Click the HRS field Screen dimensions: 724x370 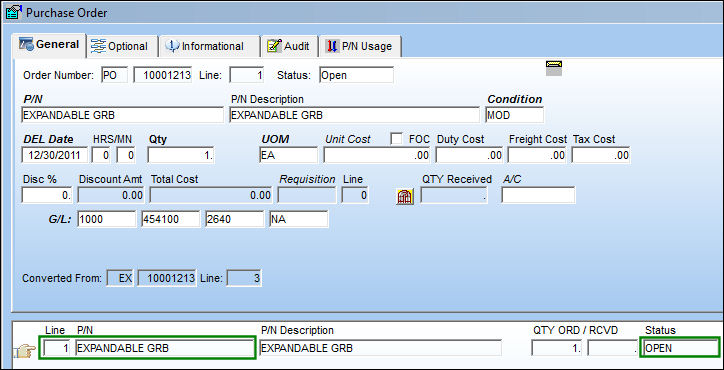pyautogui.click(x=101, y=155)
